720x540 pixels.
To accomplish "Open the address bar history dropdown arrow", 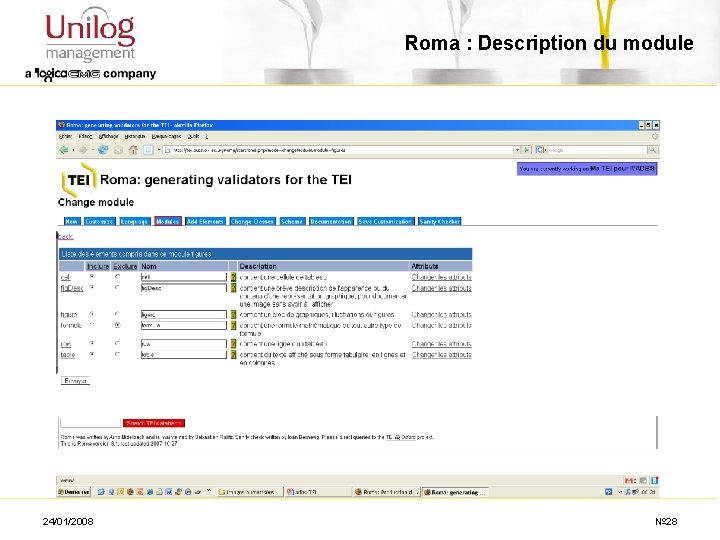I will pos(517,150).
